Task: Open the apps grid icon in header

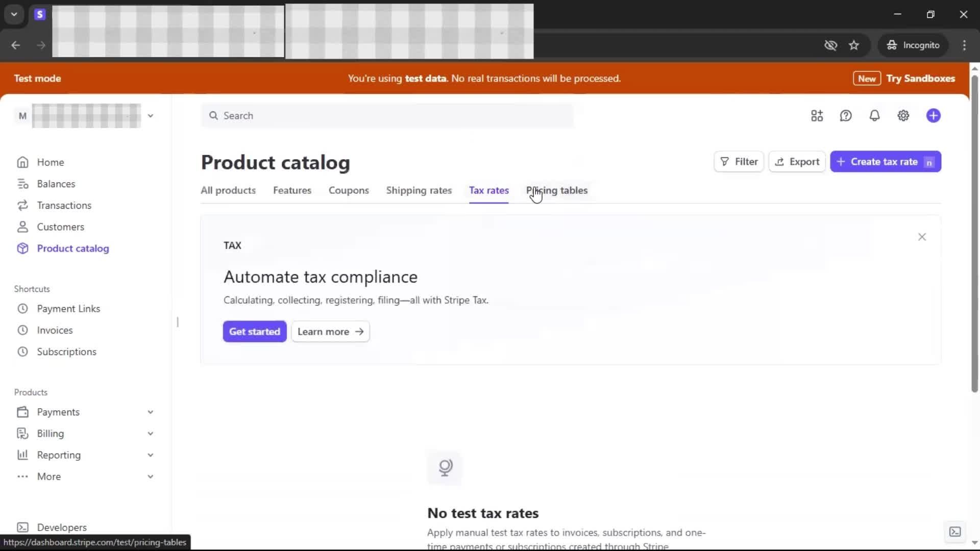Action: pyautogui.click(x=817, y=116)
